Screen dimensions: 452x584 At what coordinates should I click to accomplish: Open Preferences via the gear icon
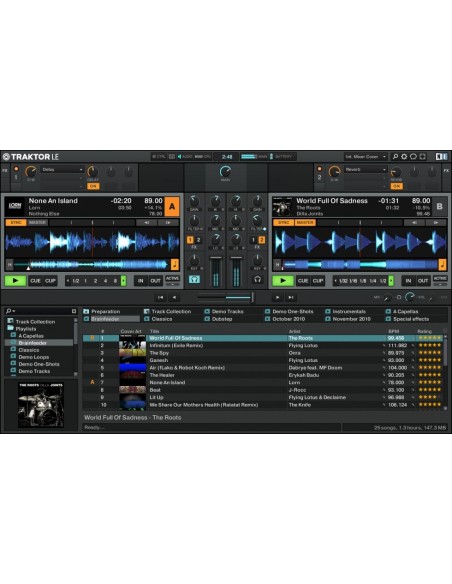404,157
